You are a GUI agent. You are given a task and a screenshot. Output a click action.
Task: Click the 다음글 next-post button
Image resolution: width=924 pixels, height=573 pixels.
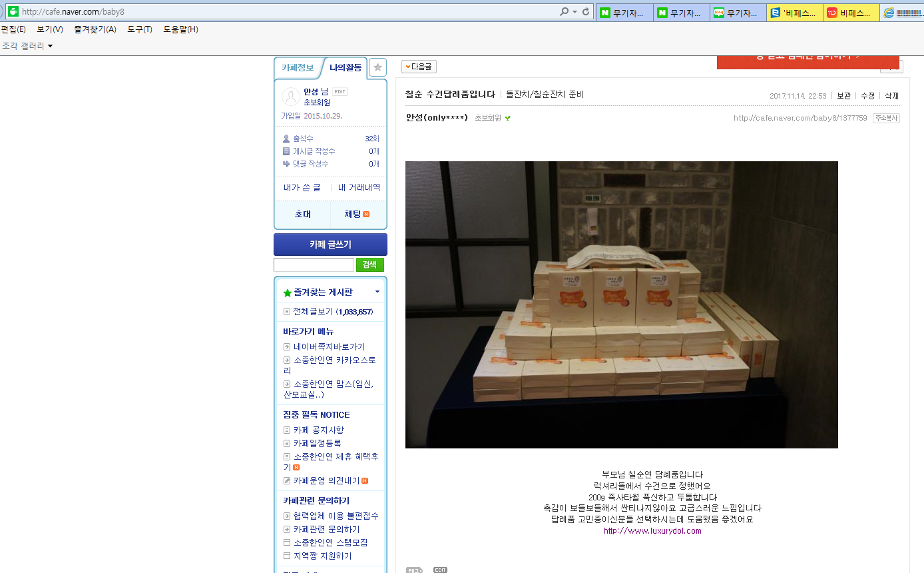coord(419,67)
